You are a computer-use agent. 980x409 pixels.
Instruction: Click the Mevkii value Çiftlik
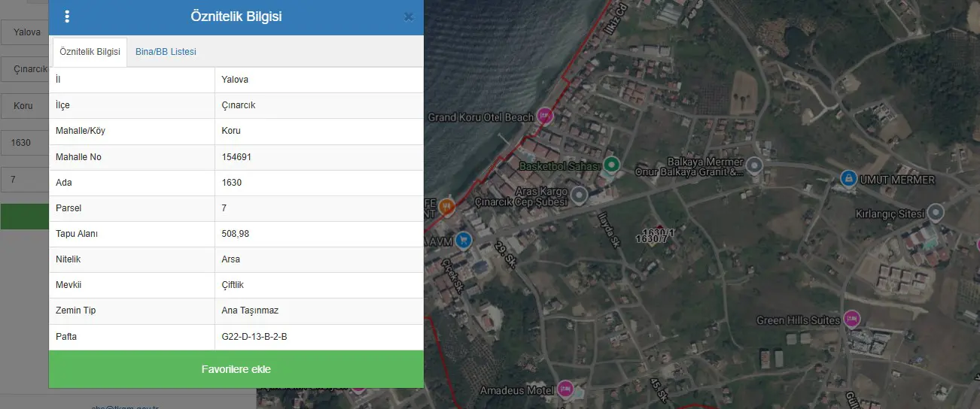point(233,285)
